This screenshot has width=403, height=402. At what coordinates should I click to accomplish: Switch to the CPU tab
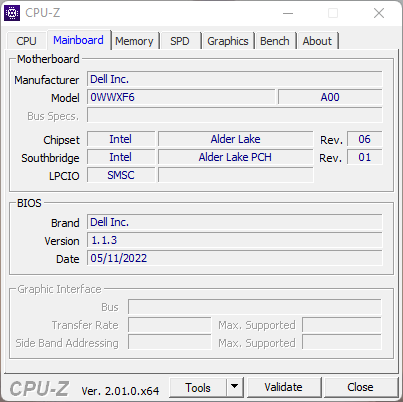point(26,41)
